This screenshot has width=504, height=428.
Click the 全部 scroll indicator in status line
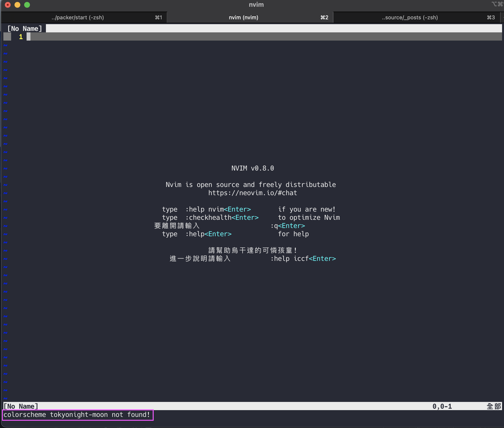494,406
